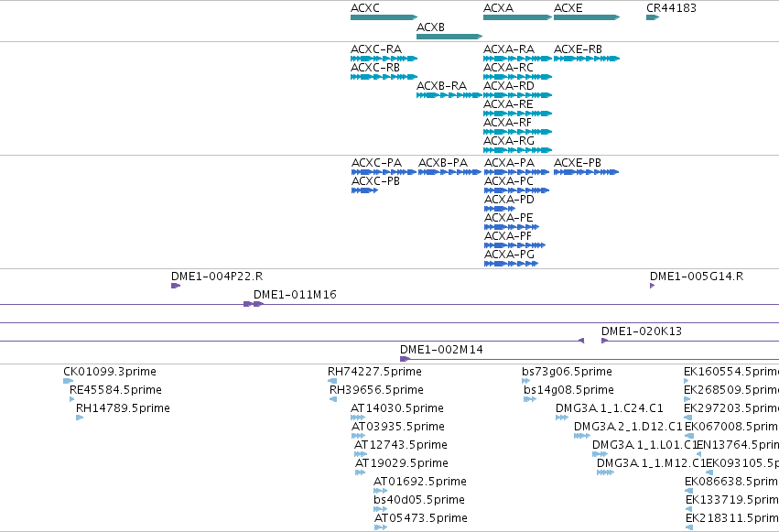Click the ACXE-PB label text
Screen dimensions: 779x532
tap(578, 163)
